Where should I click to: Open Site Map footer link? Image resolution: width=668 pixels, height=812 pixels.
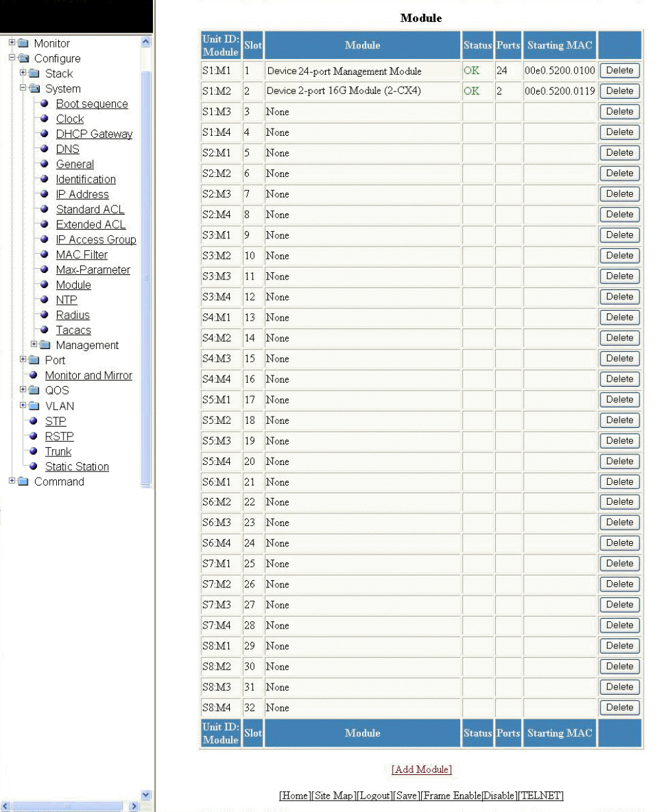click(x=334, y=795)
